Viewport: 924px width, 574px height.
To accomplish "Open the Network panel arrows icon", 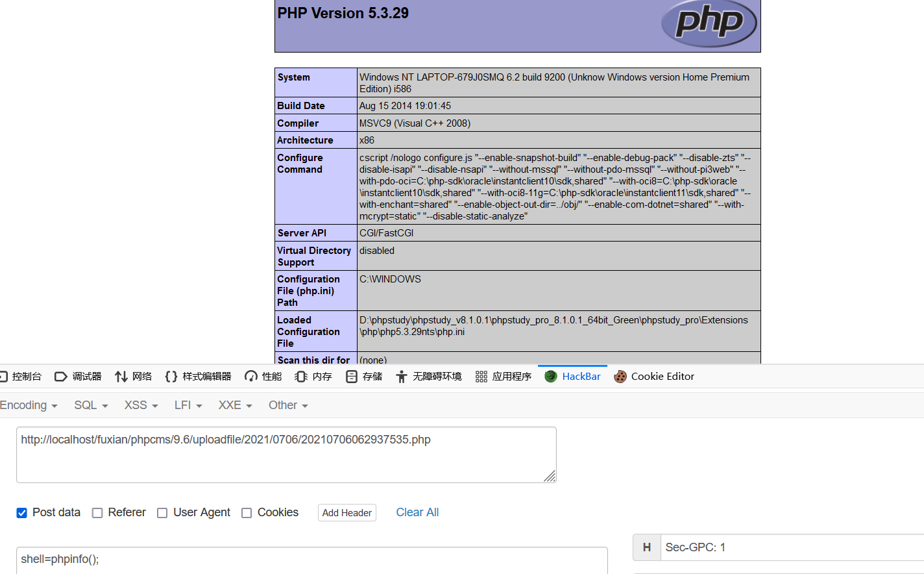I will pyautogui.click(x=121, y=377).
